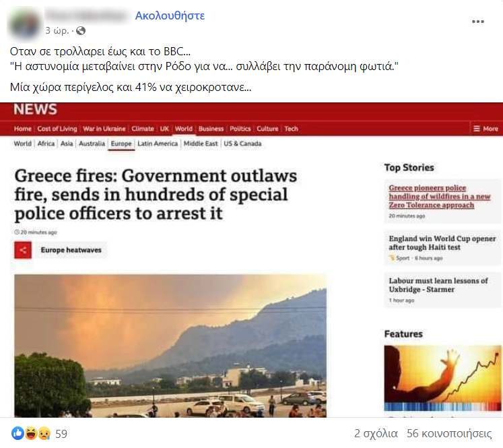Viewport: 503px width, 448px height.
Task: Follow the poster via Ακολουθήστε link
Action: (170, 15)
